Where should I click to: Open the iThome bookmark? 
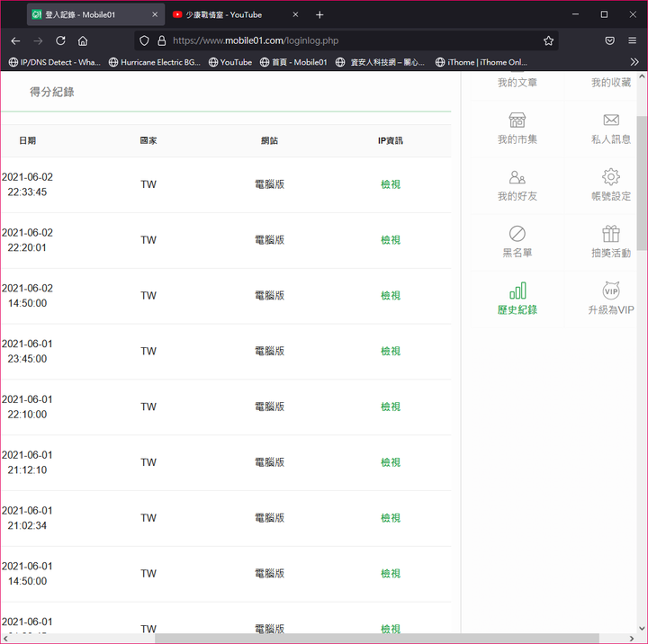click(481, 62)
